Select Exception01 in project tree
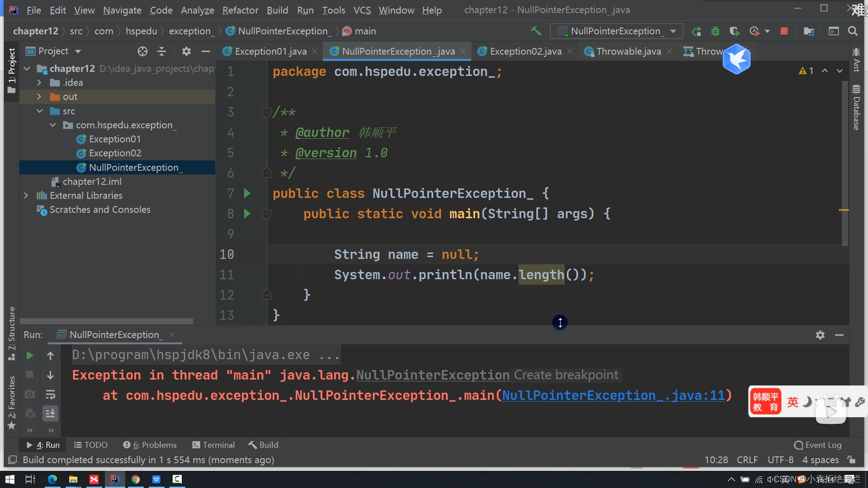 114,139
